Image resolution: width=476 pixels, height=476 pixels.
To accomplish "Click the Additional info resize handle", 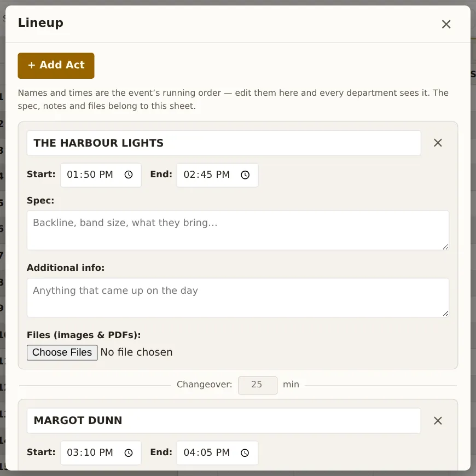I will tap(445, 314).
